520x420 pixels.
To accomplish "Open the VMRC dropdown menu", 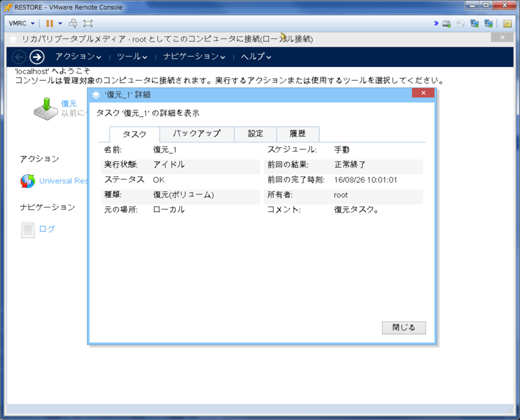I will click(22, 23).
